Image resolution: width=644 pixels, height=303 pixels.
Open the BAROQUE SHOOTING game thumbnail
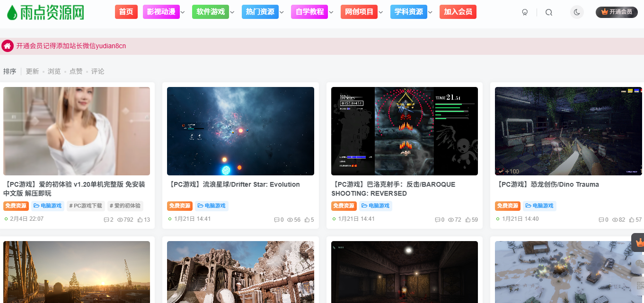point(404,131)
